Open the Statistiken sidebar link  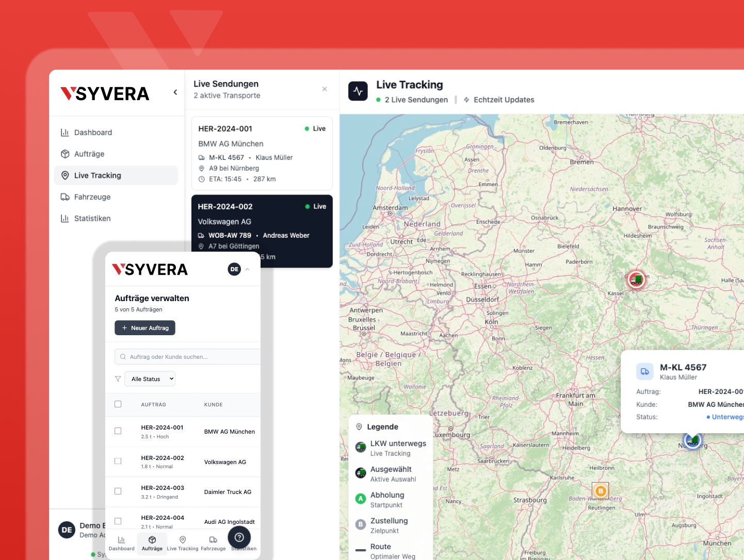click(92, 219)
